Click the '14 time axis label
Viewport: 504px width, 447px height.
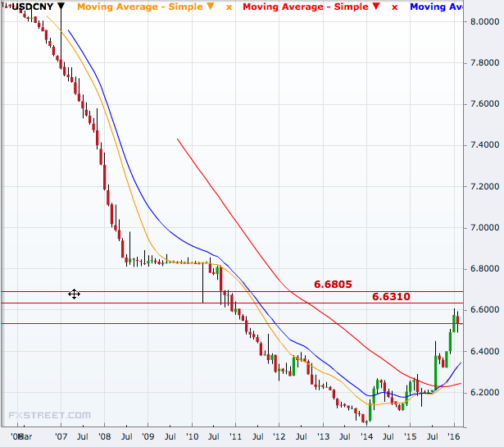click(x=367, y=436)
